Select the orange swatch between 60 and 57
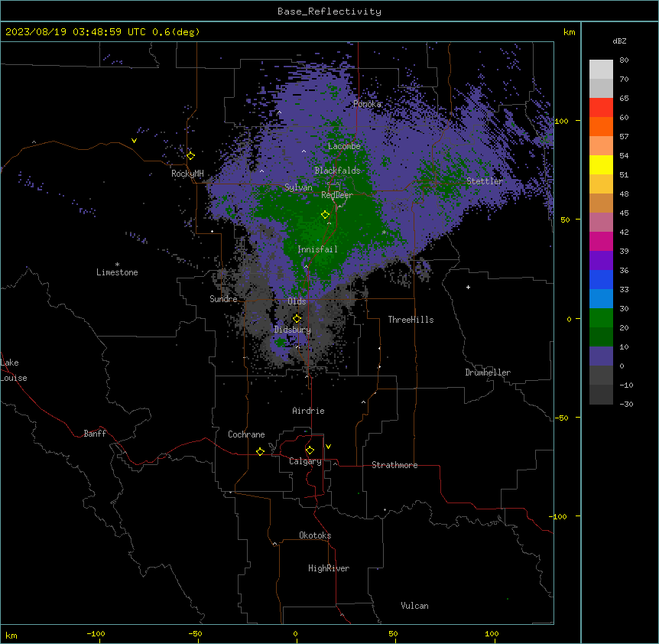 coord(601,127)
